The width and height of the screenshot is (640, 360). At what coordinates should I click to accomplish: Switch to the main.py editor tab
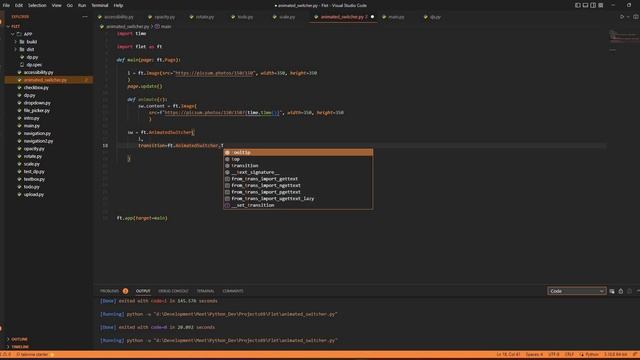394,17
